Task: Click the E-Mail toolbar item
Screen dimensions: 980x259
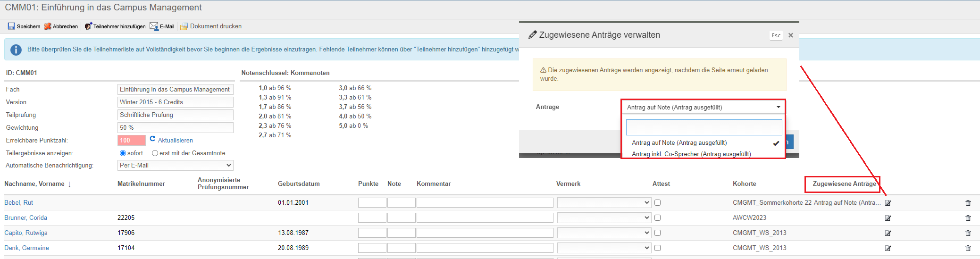Action: tap(162, 26)
